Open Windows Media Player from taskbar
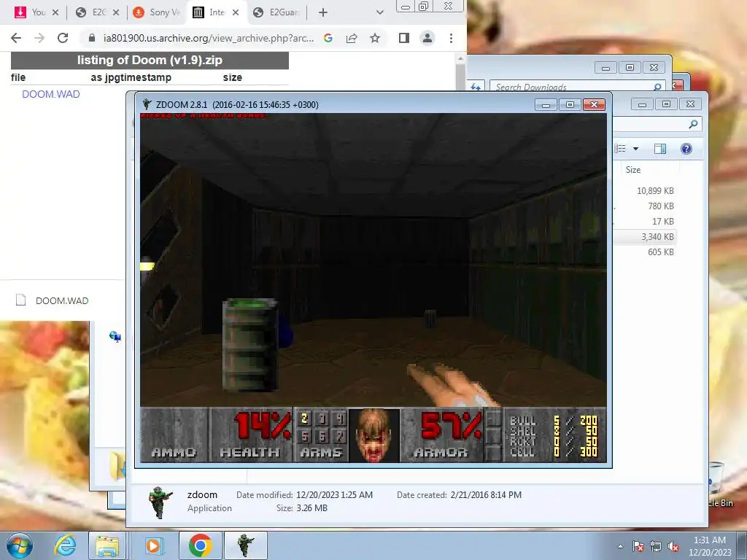Screen dimensions: 747x560 tap(153, 545)
